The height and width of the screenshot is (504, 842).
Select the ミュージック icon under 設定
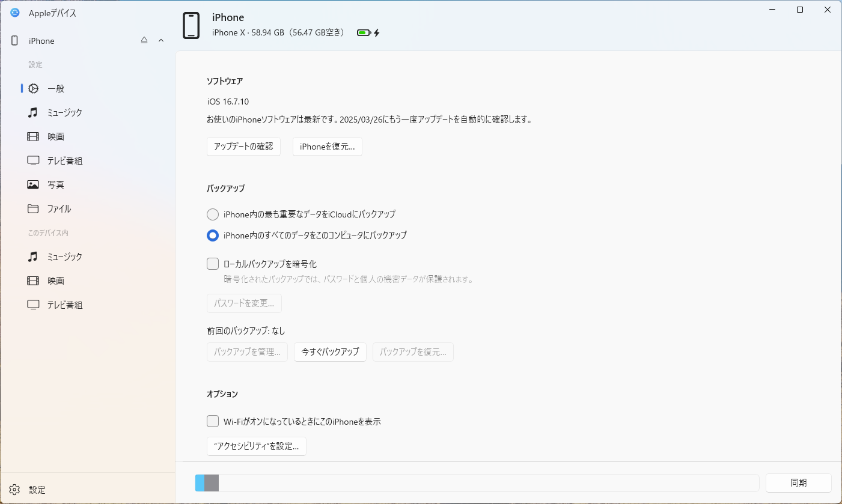click(x=32, y=112)
